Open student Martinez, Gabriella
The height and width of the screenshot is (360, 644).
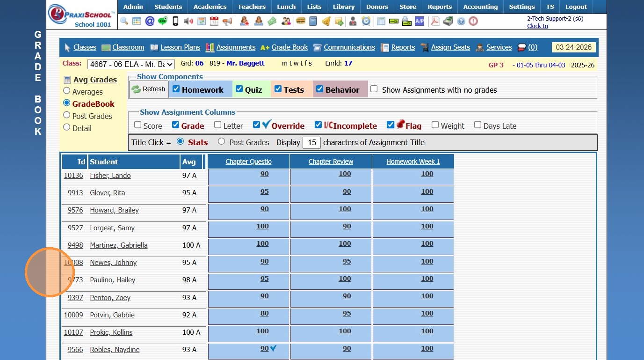[119, 245]
